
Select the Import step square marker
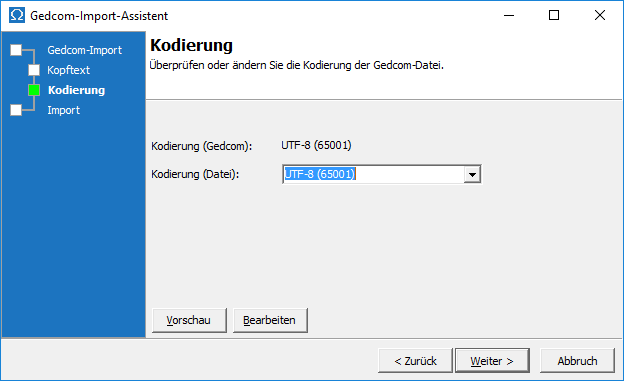point(16,110)
